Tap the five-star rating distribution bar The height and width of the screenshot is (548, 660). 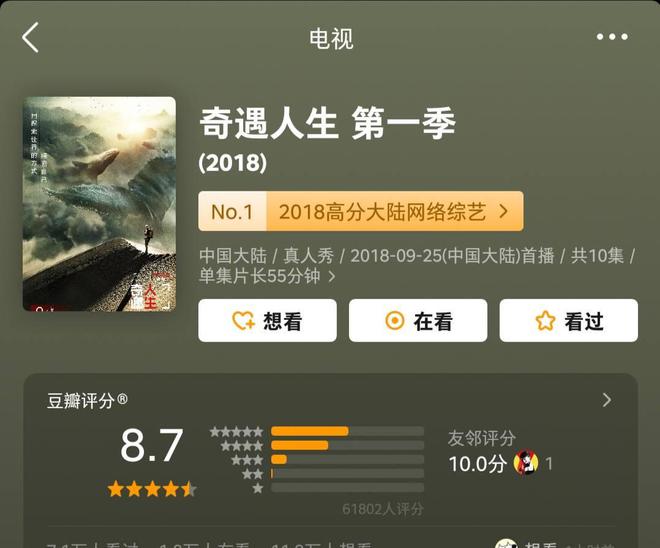tap(347, 431)
